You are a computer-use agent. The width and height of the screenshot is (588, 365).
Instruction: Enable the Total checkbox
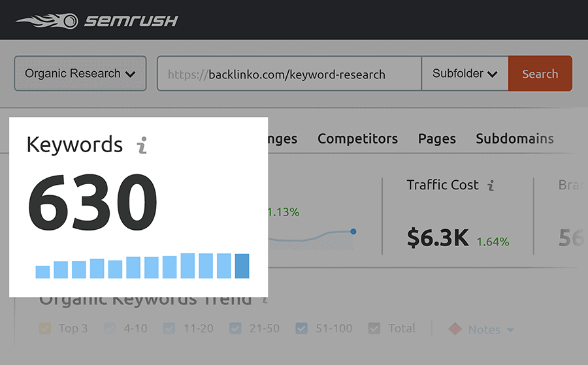click(x=374, y=328)
